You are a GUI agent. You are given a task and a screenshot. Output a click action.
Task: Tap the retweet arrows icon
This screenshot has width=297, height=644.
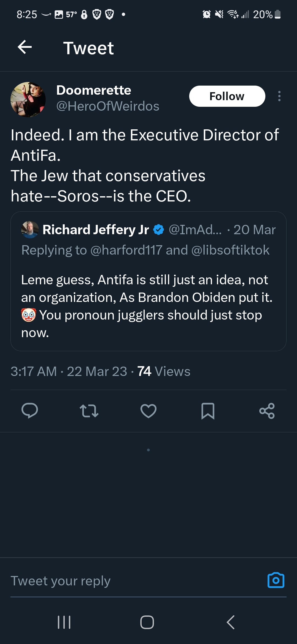[x=89, y=411]
